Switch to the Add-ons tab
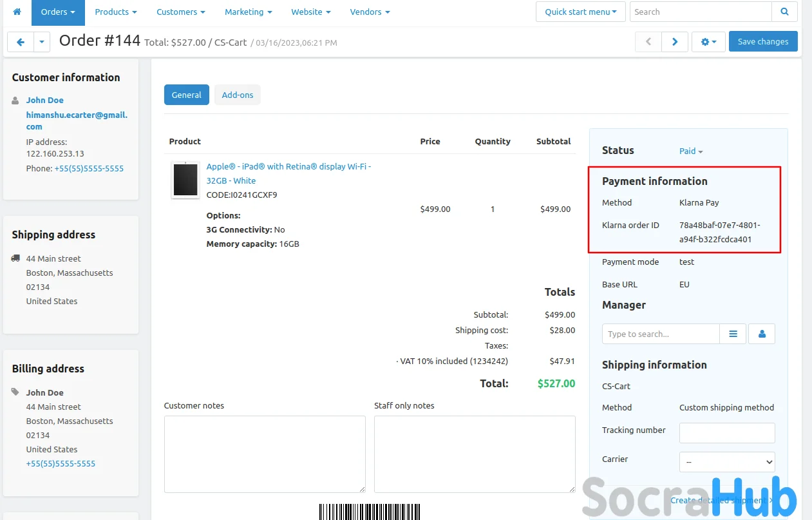The image size is (812, 520). (237, 95)
